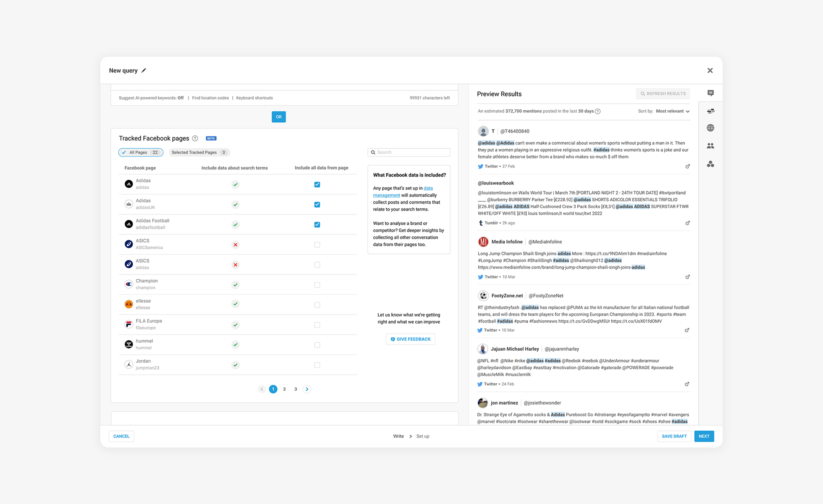Click the @MediaInfoline handle
823x504 pixels.
545,242
